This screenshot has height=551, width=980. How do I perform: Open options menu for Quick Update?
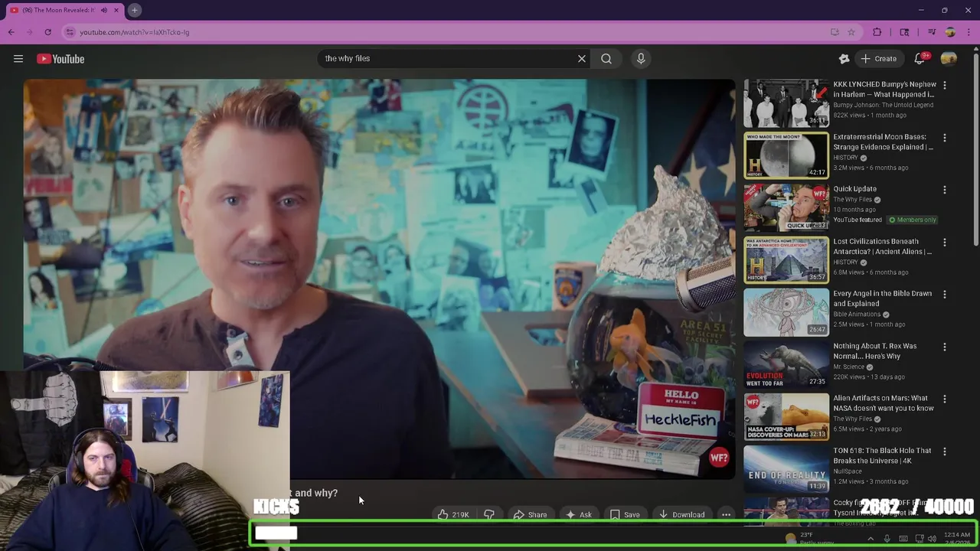click(x=945, y=190)
